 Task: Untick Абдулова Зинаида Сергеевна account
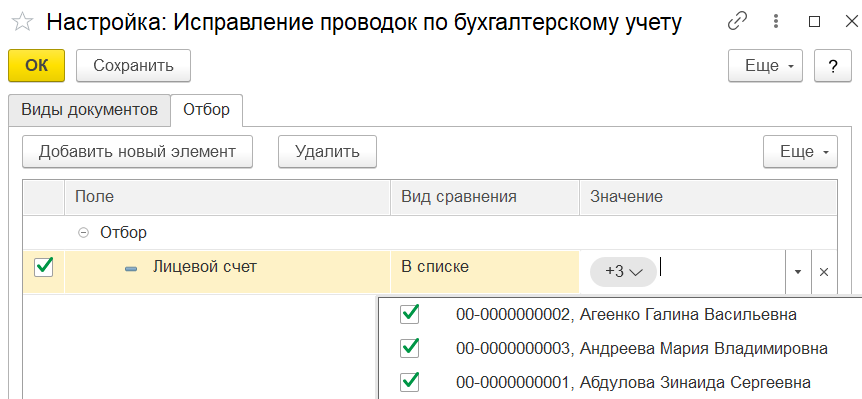coord(410,381)
